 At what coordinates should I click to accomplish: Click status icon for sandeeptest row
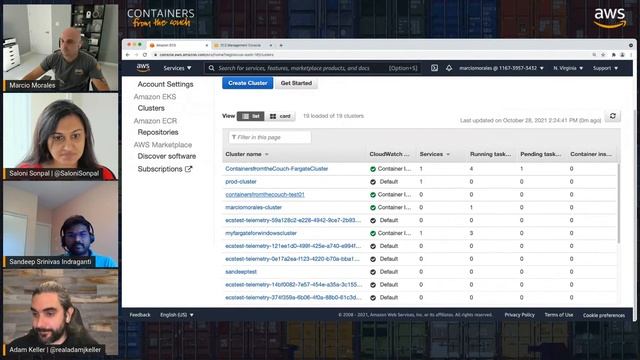pos(373,272)
